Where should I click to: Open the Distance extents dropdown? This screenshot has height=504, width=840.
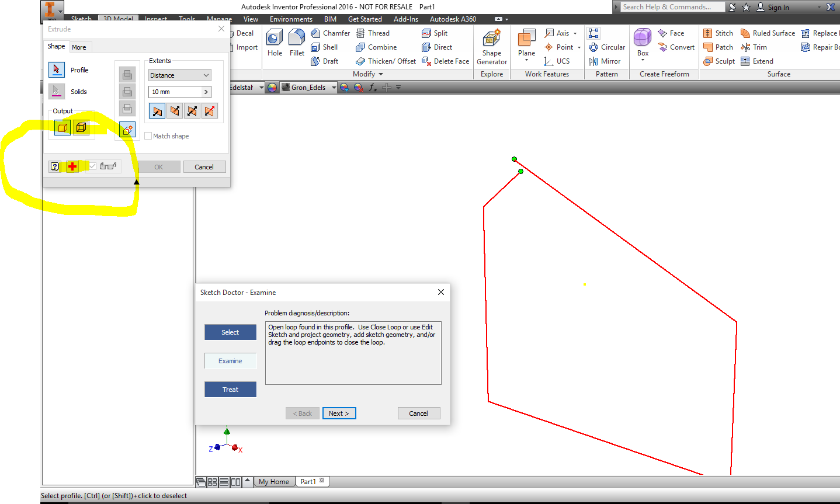(179, 75)
